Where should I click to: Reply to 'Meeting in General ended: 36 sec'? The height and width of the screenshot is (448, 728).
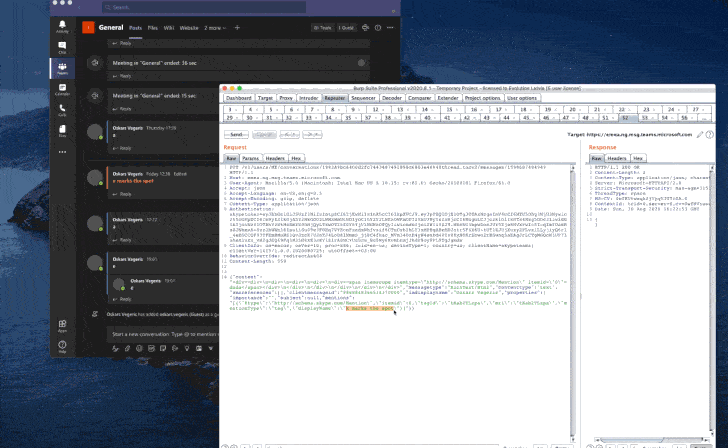click(123, 76)
